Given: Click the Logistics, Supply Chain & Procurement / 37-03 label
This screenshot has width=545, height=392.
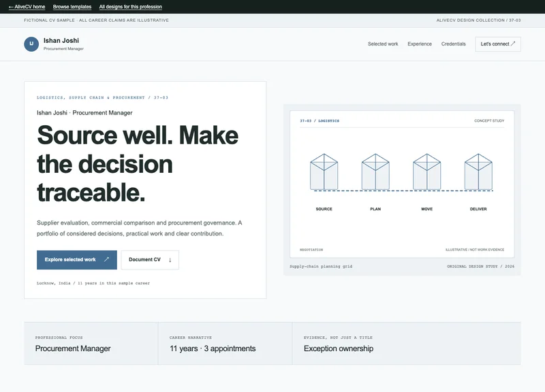Looking at the screenshot, I should (103, 97).
